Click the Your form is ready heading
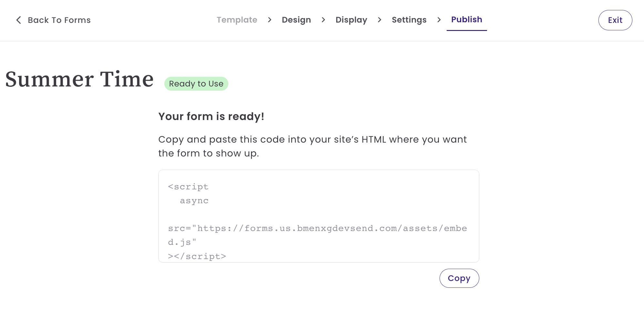644x331 pixels. tap(211, 116)
